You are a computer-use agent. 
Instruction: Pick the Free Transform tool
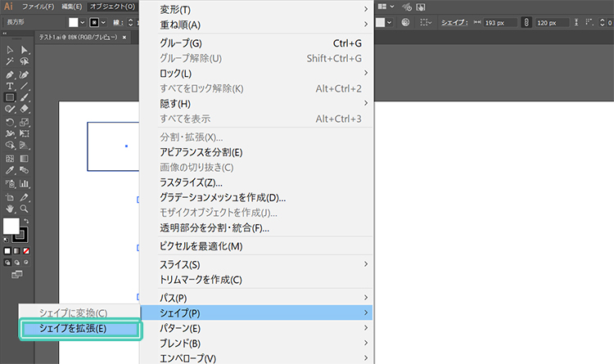tap(25, 133)
